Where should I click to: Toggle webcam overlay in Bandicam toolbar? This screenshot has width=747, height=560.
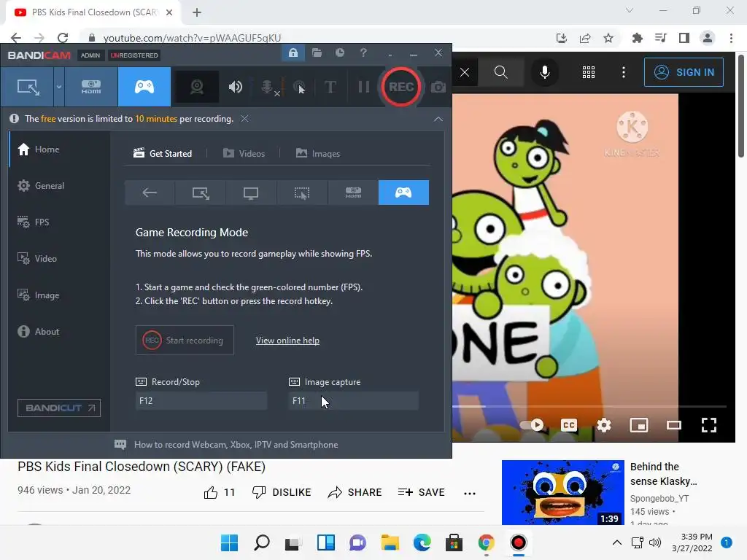tap(197, 87)
